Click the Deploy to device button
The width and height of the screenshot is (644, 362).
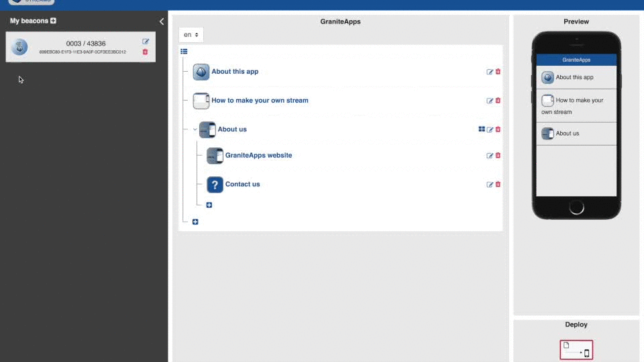point(576,350)
